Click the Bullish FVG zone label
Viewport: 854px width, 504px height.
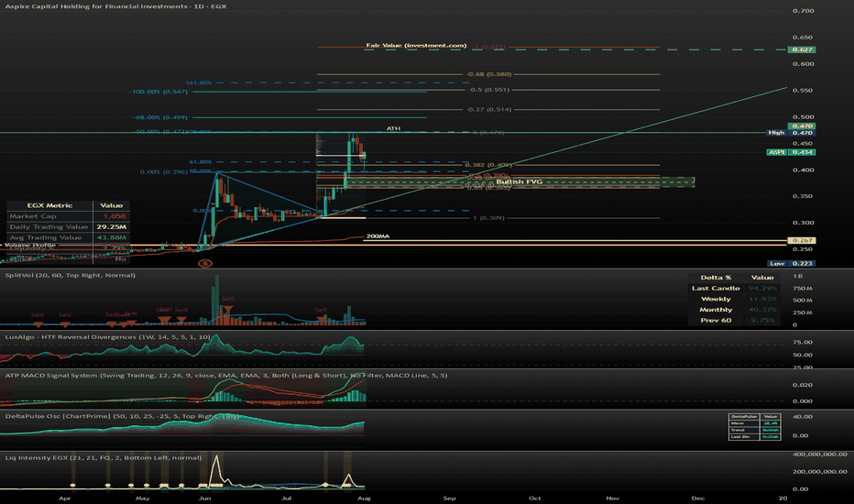(x=519, y=181)
